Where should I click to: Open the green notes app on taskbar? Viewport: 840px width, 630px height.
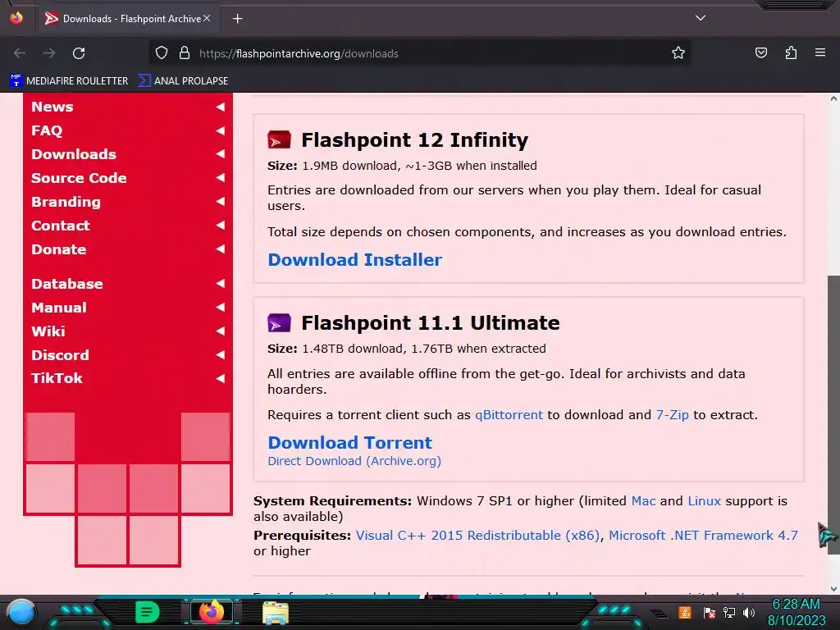click(x=148, y=612)
